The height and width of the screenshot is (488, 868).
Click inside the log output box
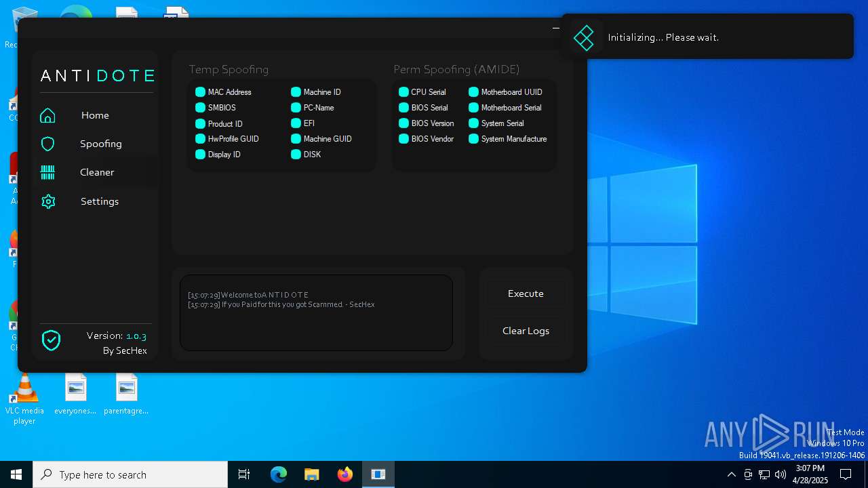pos(316,312)
